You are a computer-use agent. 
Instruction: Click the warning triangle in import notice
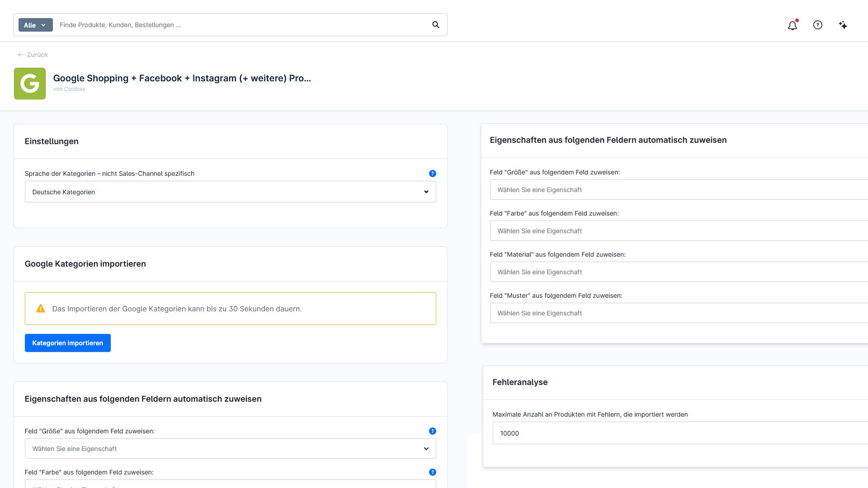(41, 309)
